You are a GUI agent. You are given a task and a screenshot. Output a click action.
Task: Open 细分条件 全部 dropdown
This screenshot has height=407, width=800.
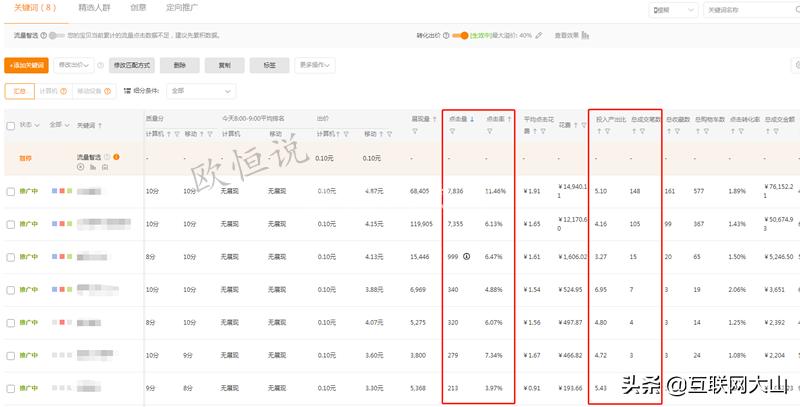[x=201, y=91]
